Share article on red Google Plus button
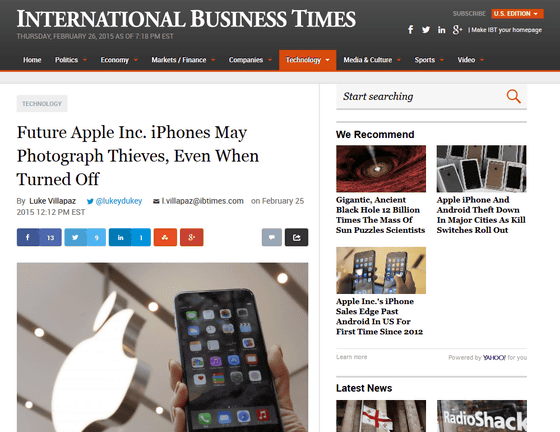560x432 pixels. (191, 237)
